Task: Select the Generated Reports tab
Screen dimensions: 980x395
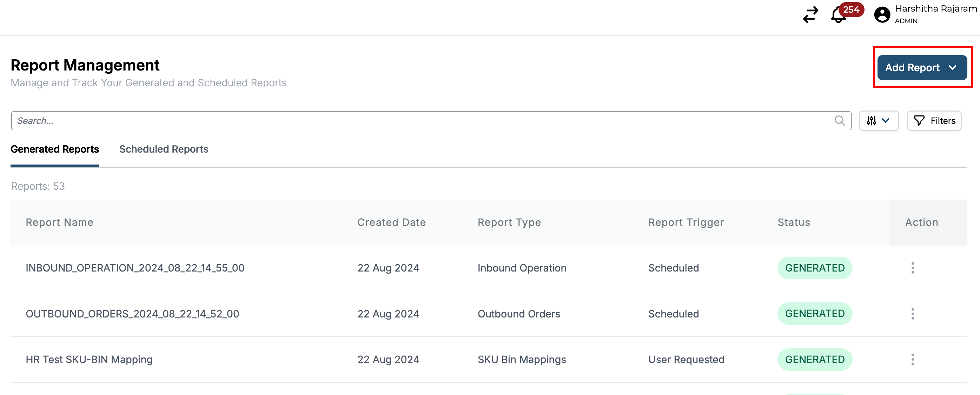Action: pos(55,149)
